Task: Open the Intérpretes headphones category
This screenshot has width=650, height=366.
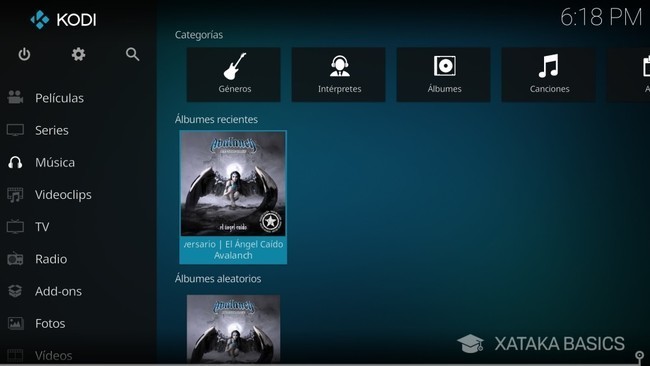Action: 338,75
